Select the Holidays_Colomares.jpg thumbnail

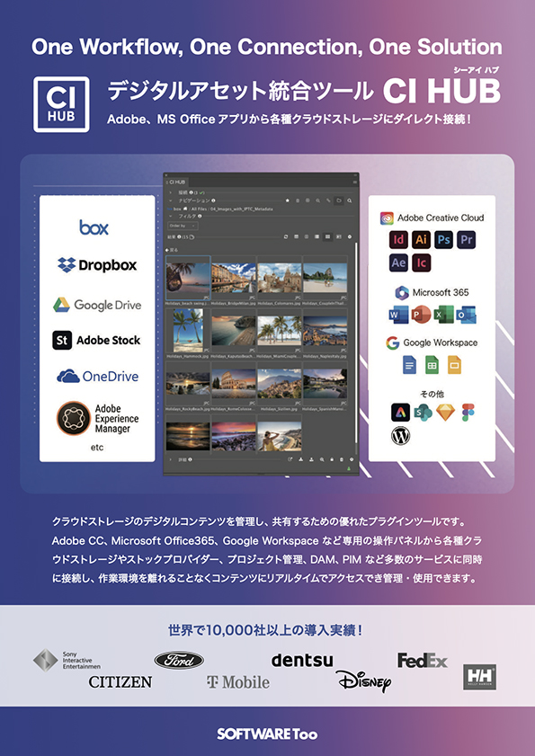(x=279, y=278)
